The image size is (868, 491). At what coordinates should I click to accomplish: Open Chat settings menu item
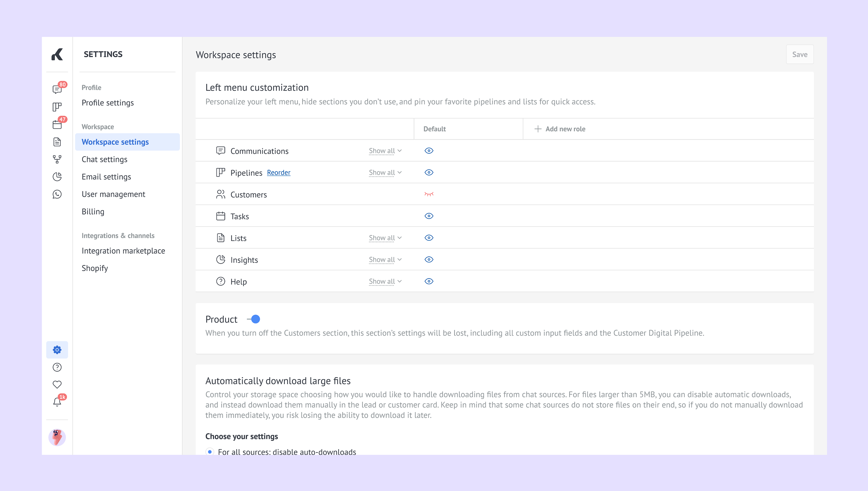105,159
